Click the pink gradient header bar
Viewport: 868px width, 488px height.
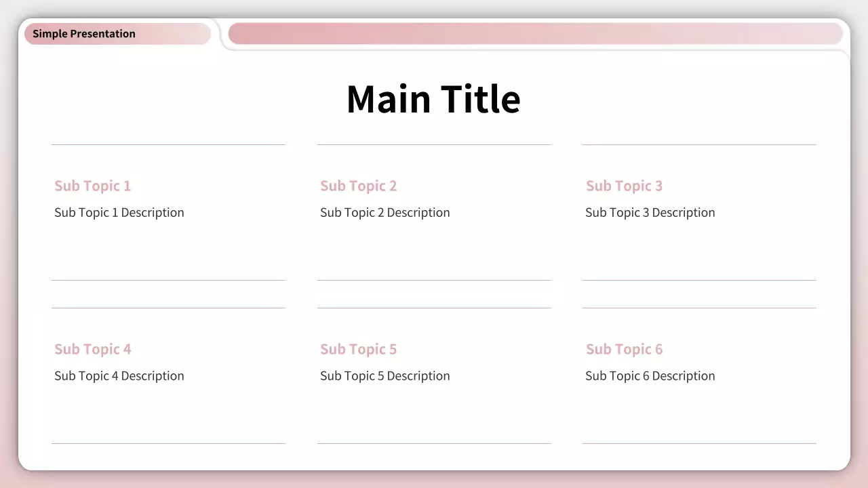(535, 34)
